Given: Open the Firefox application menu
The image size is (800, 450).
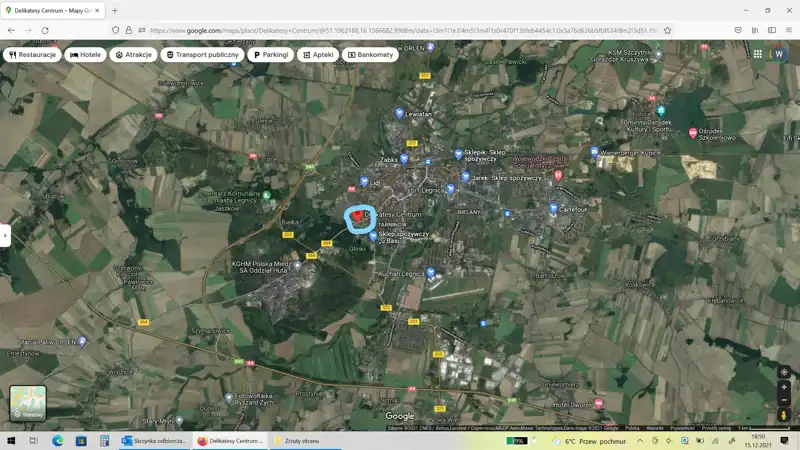Looking at the screenshot, I should (x=789, y=30).
